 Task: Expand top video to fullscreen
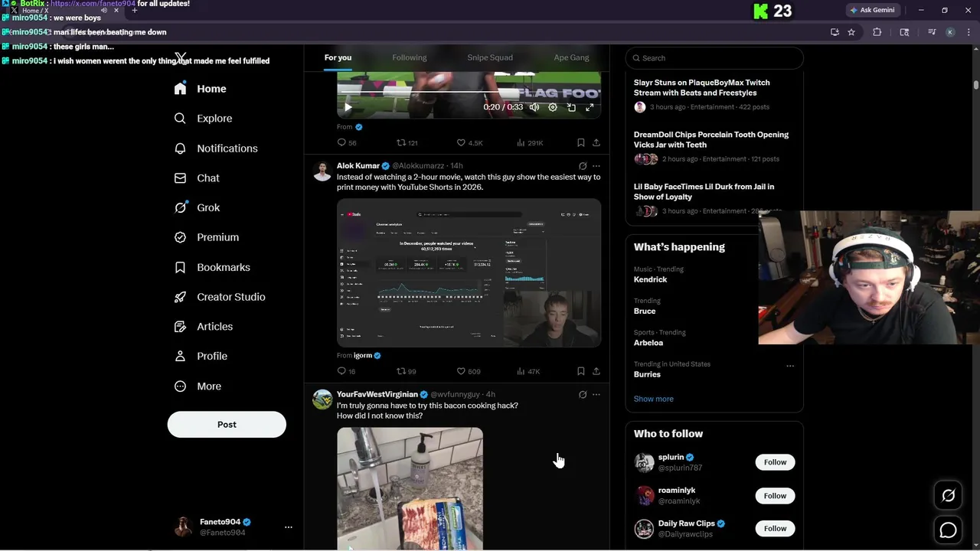pos(590,108)
